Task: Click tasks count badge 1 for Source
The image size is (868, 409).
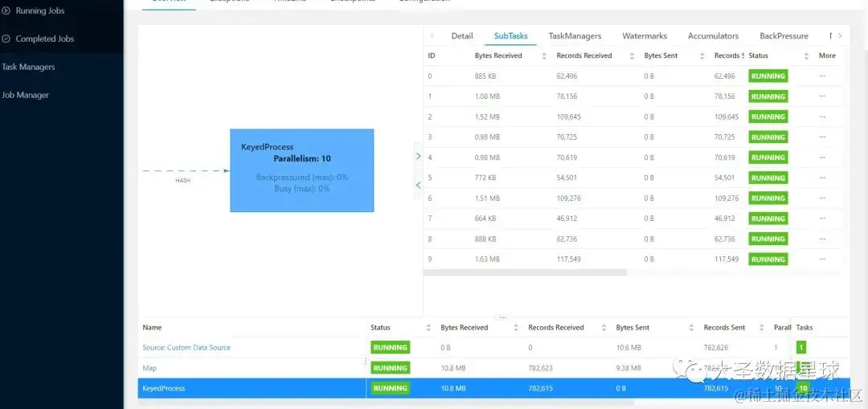Action: coord(801,348)
